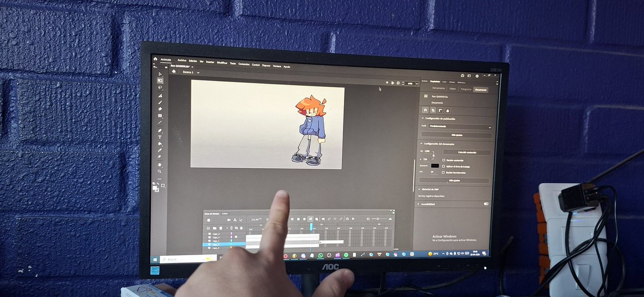Image resolution: width=644 pixels, height=297 pixels.
Task: Select the Paint Bucket tool
Action: (x=160, y=143)
